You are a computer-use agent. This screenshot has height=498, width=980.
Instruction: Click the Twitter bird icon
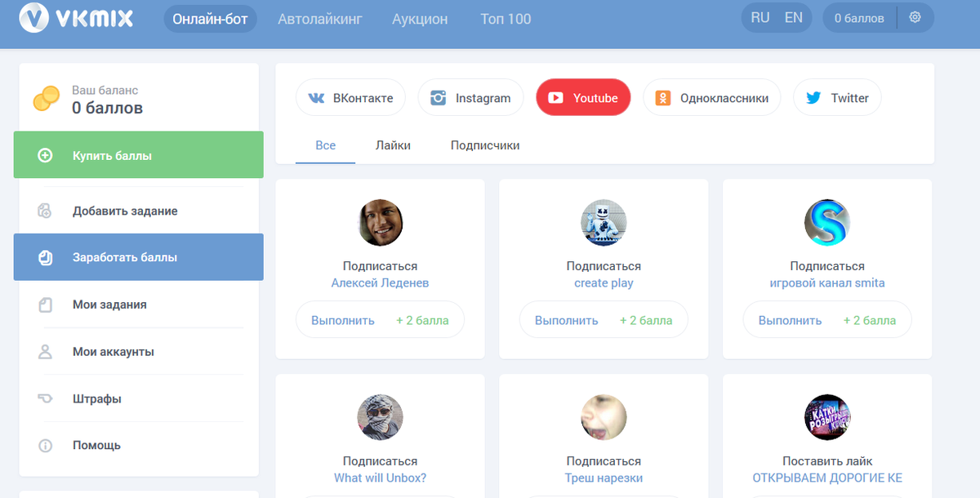813,98
